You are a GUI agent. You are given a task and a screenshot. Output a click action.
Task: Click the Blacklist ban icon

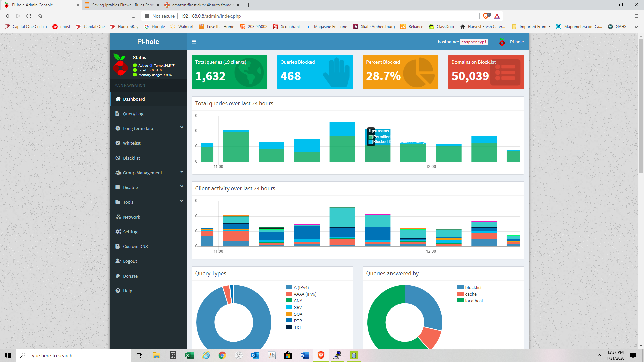[118, 158]
